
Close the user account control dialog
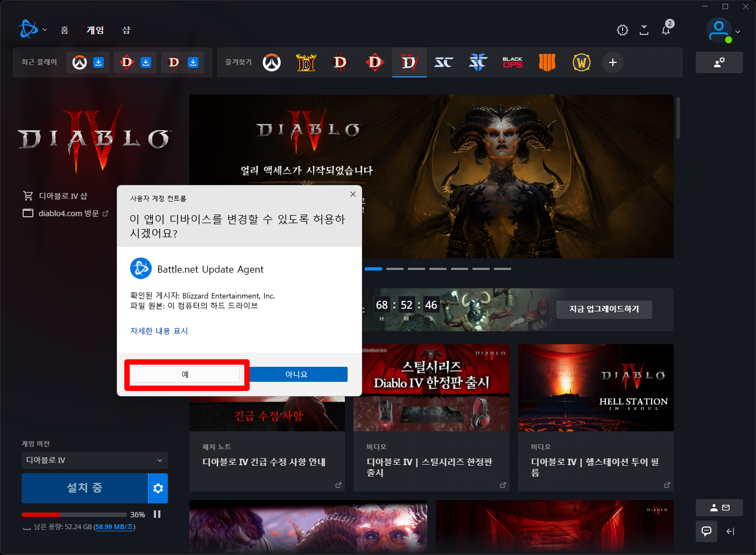(353, 194)
